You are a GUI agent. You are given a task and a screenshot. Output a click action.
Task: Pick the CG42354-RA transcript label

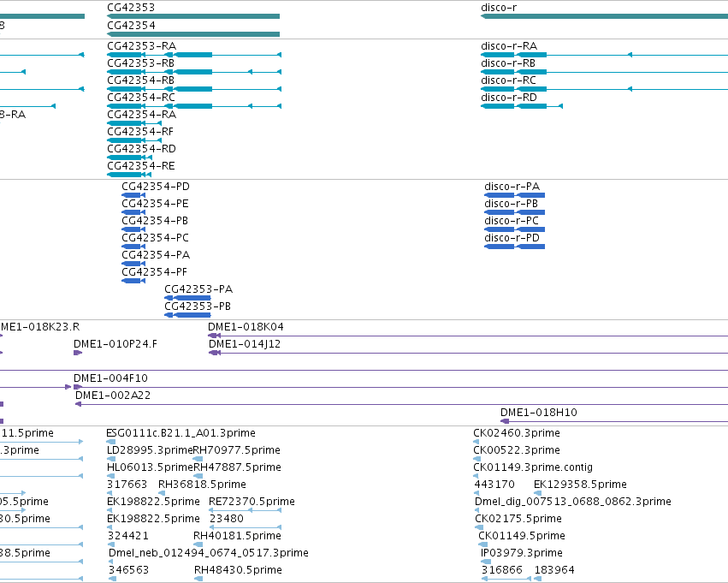(142, 115)
